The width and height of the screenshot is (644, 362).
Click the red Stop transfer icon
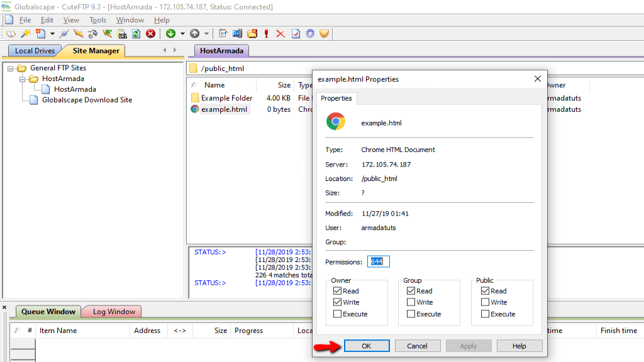151,34
